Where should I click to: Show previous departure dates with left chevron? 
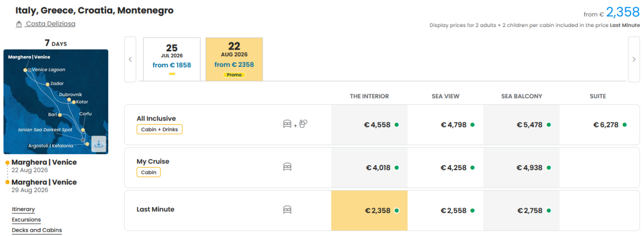[x=130, y=59]
